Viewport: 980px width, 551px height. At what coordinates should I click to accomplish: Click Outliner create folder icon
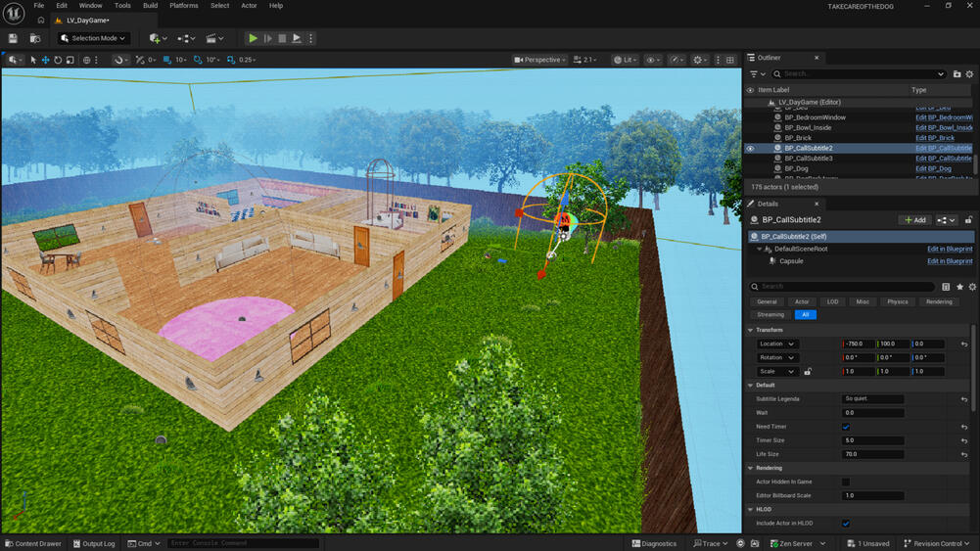tap(957, 74)
